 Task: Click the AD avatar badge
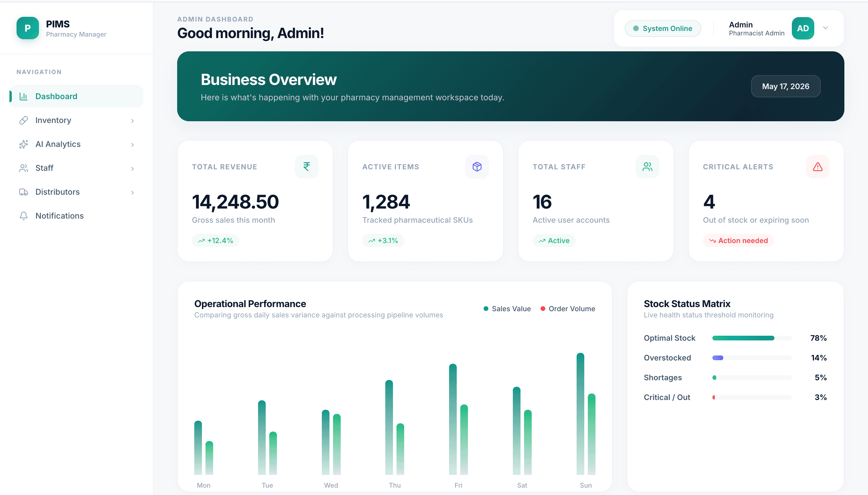click(x=803, y=28)
